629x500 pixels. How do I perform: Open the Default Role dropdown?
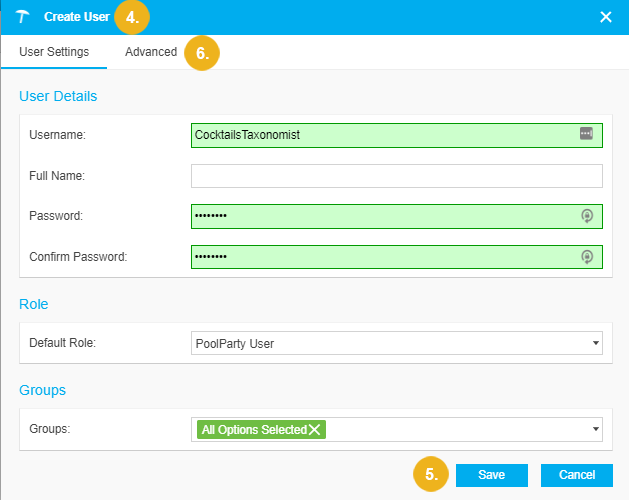[396, 343]
